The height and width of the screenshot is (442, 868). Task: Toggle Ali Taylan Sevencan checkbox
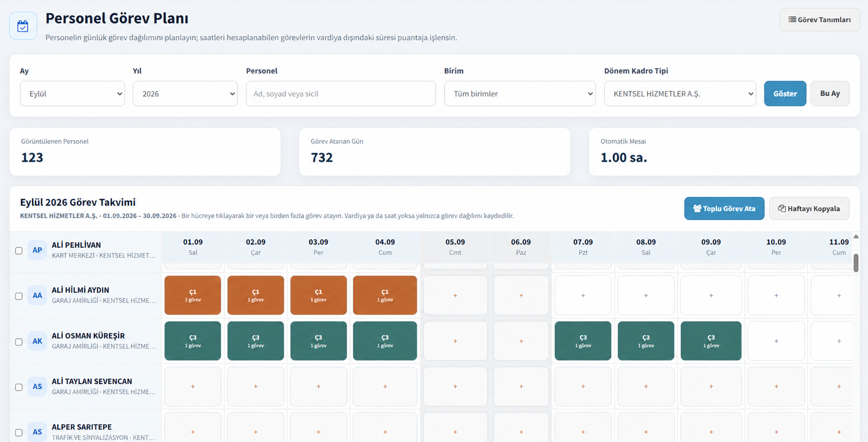[x=19, y=387]
